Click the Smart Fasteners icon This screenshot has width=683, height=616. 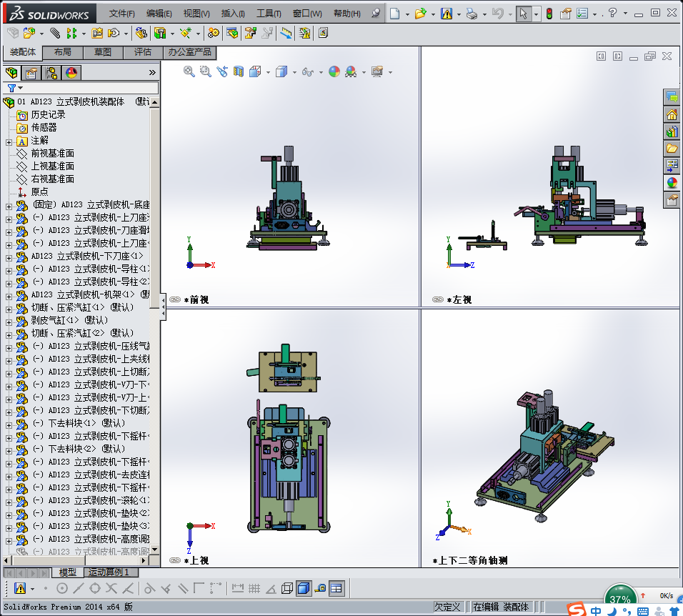pyautogui.click(x=97, y=33)
